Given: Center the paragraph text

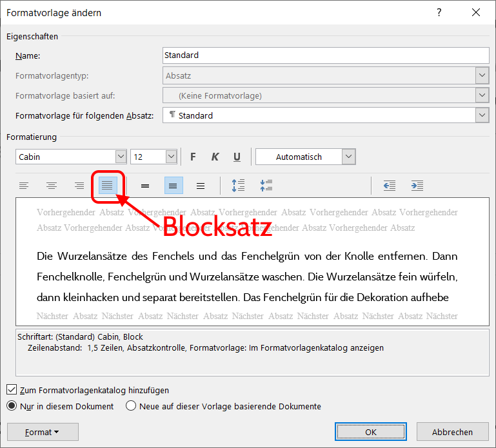Looking at the screenshot, I should 52,186.
